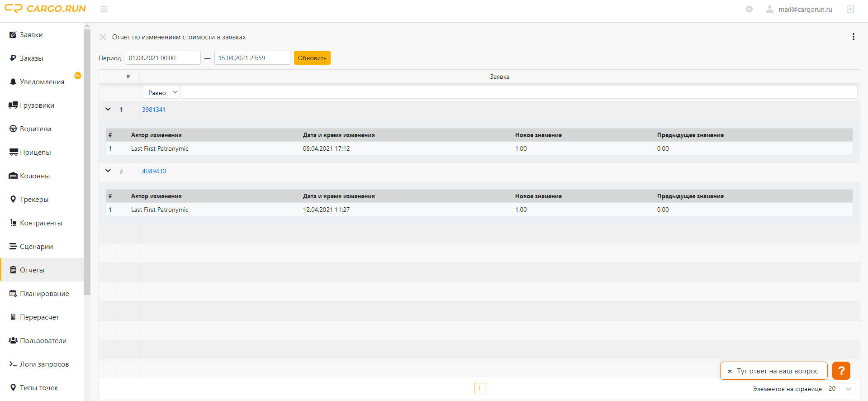Click the Колонны garage icon
The width and height of the screenshot is (868, 401).
13,176
